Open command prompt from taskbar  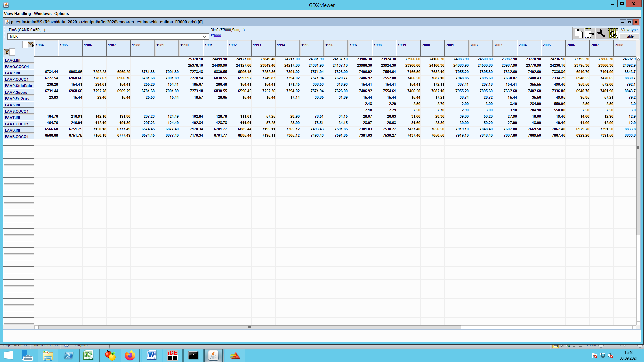pyautogui.click(x=193, y=355)
